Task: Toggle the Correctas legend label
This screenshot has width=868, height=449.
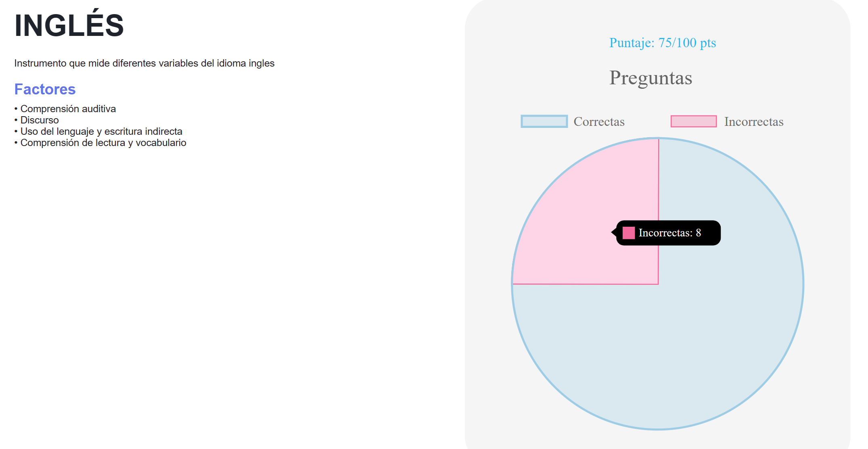Action: 599,122
